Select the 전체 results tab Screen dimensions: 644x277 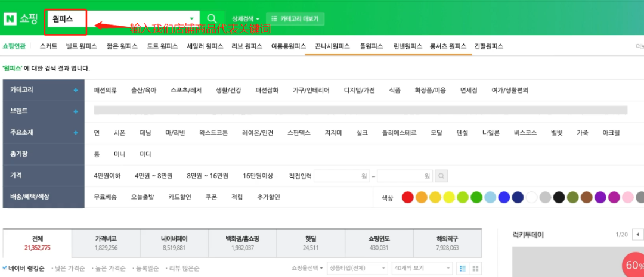click(x=38, y=244)
